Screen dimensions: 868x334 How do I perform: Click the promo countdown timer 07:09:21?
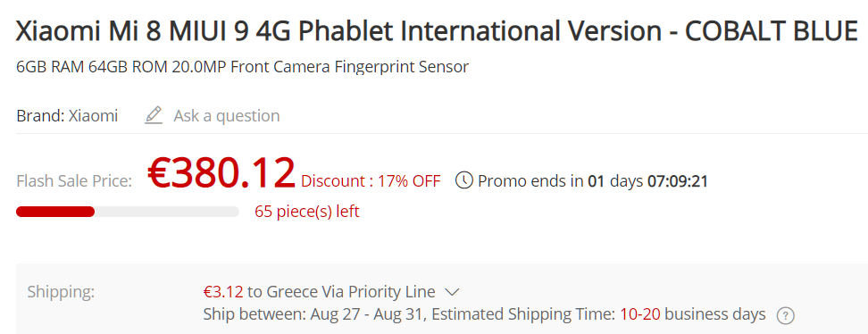[678, 181]
